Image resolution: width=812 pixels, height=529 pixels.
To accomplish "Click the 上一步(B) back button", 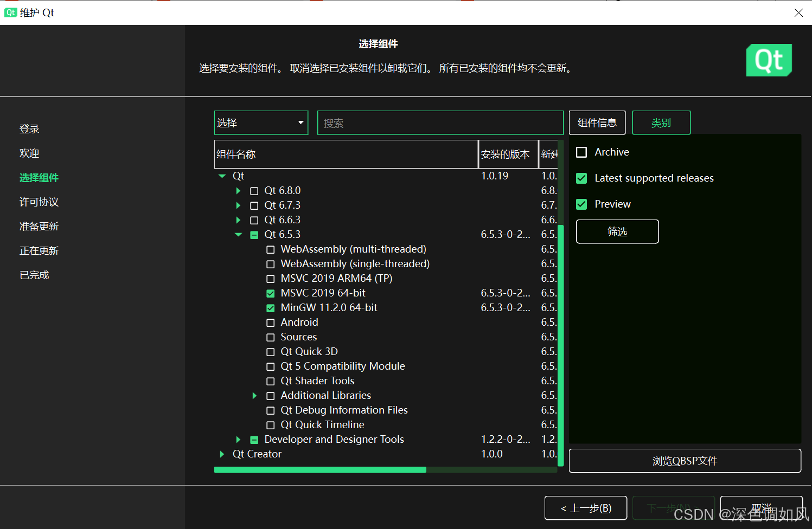I will 586,508.
